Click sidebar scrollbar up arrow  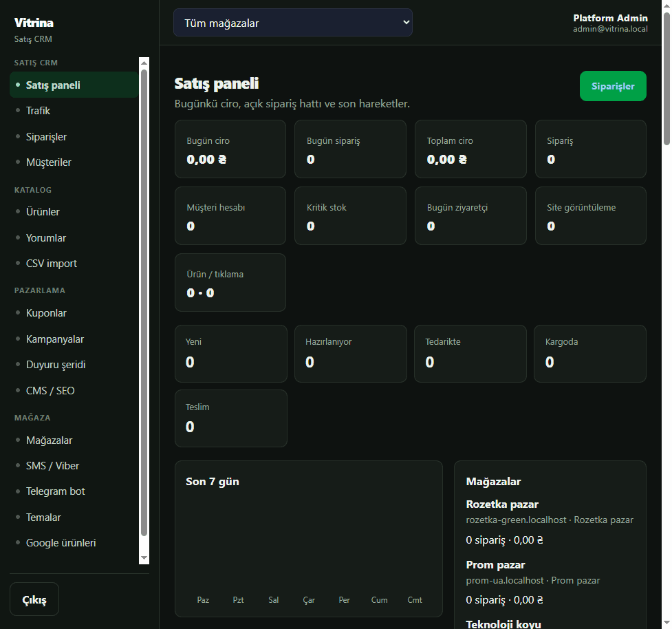[144, 63]
